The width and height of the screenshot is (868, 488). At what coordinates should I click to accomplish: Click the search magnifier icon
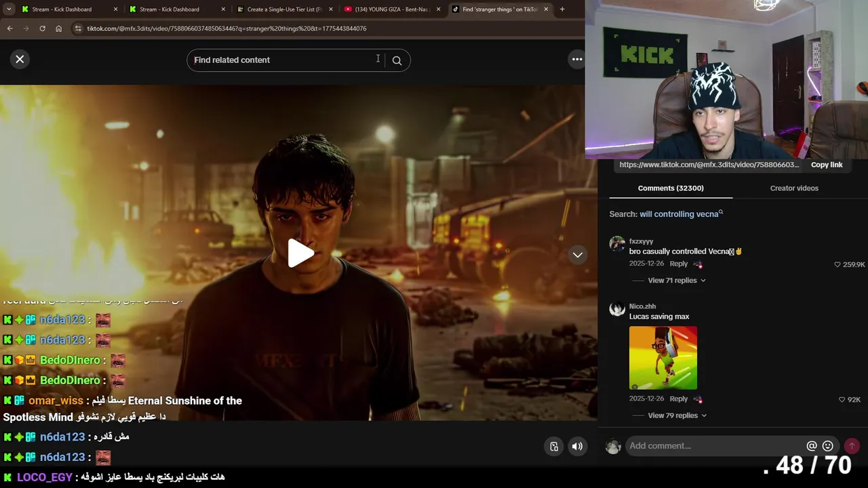[x=397, y=60]
